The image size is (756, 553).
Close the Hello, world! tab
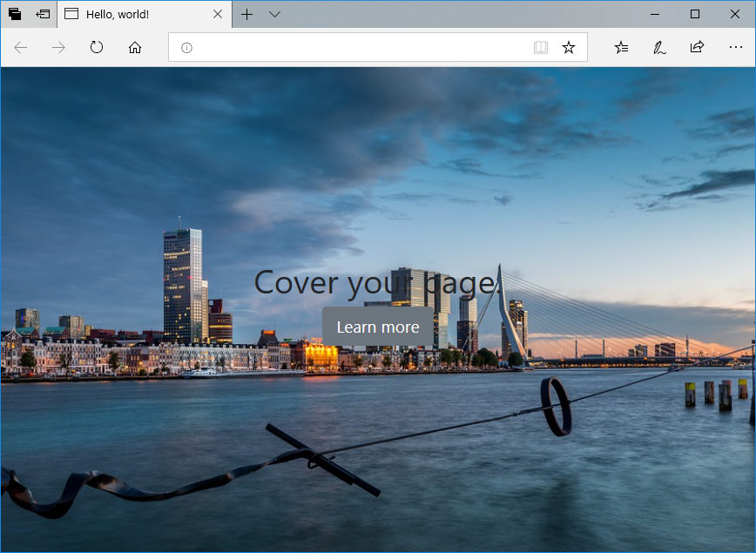pos(218,14)
